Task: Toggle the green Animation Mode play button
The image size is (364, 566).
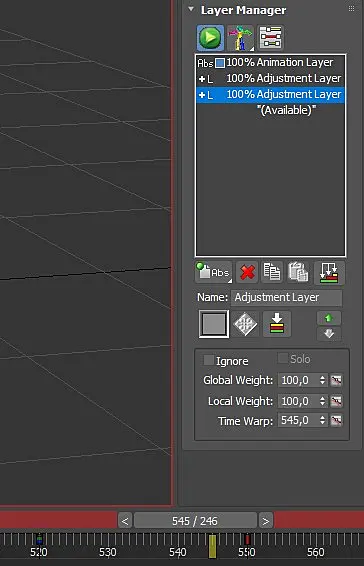Action: (x=210, y=38)
